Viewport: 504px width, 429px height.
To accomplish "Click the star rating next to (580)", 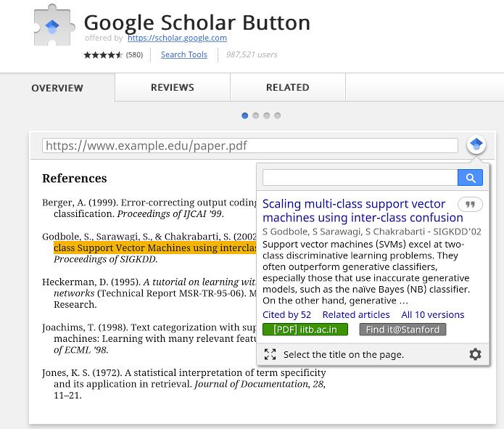I will click(103, 55).
